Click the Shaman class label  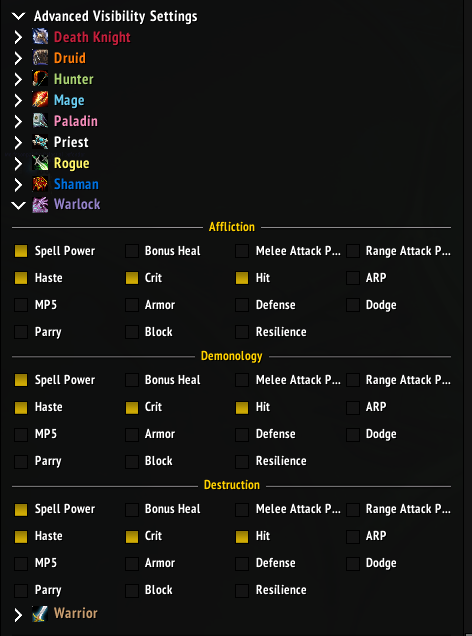[x=76, y=184]
